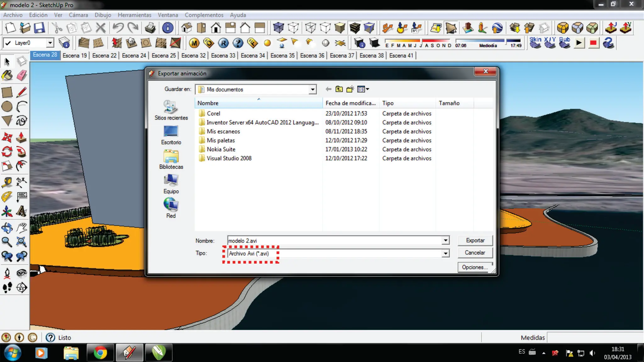Image resolution: width=644 pixels, height=362 pixels.
Task: Open Windows Start menu
Action: [12, 353]
